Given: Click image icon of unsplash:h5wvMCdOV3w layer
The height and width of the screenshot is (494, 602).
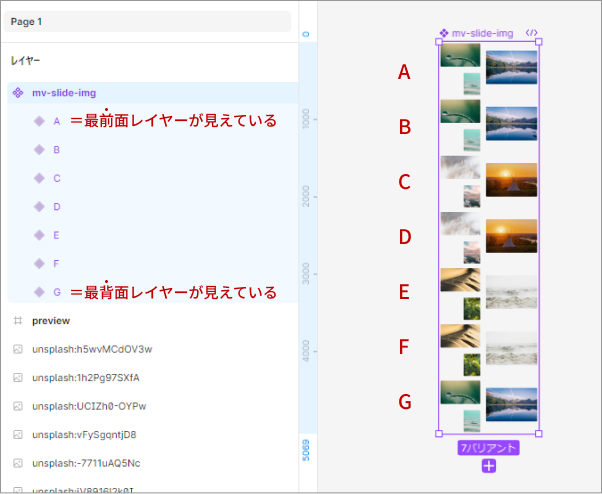Looking at the screenshot, I should coord(17,349).
